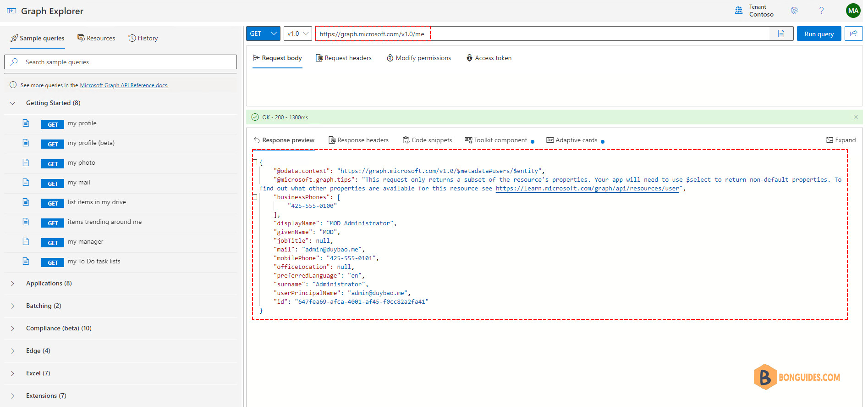Screen dimensions: 868x407
Task: Collapse the businessPhones array fold toggle
Action: click(x=255, y=197)
